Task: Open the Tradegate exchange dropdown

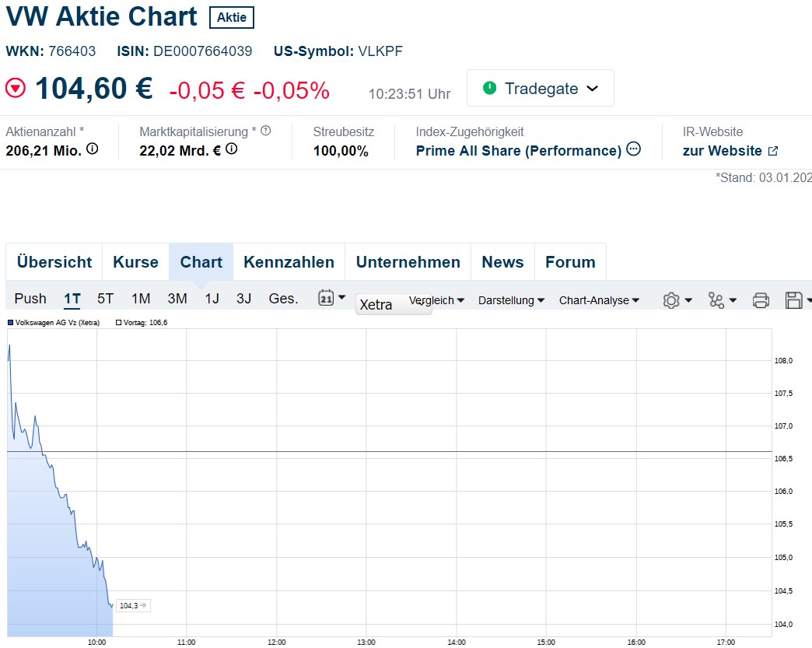Action: pos(541,88)
